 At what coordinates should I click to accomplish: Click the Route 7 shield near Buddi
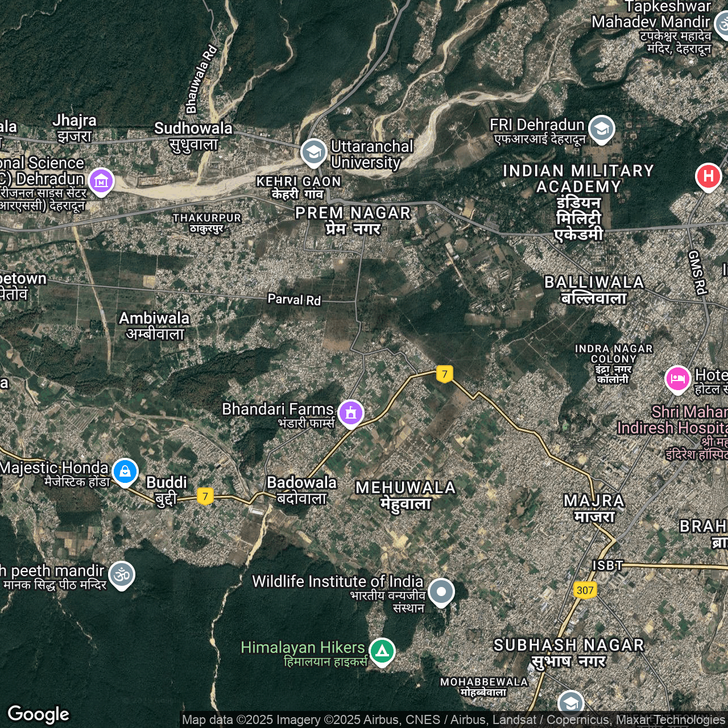205,496
